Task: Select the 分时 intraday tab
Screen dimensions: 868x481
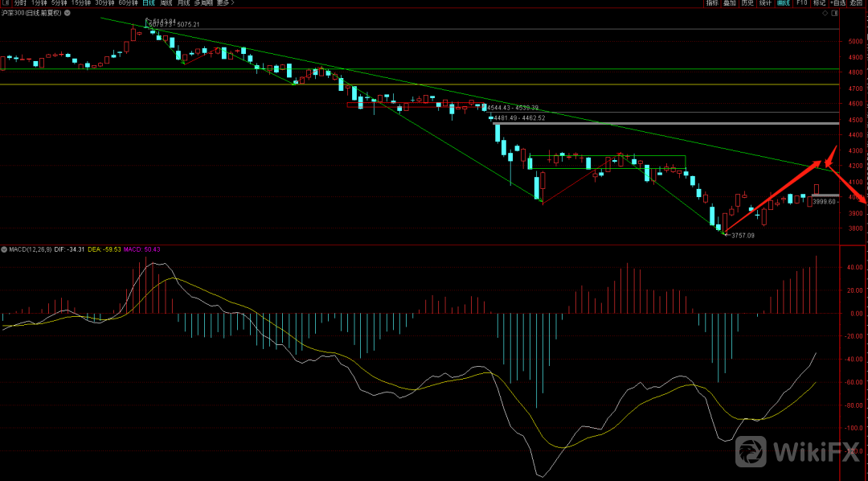Action: pyautogui.click(x=19, y=3)
